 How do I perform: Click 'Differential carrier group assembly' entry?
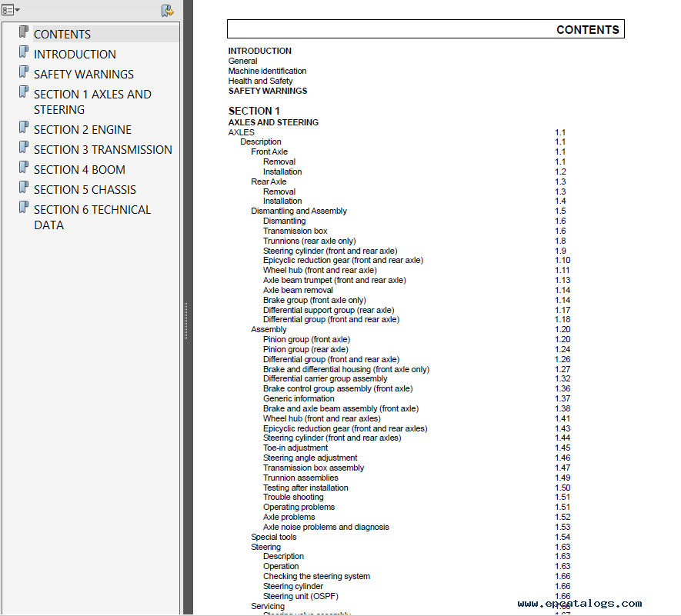point(325,378)
